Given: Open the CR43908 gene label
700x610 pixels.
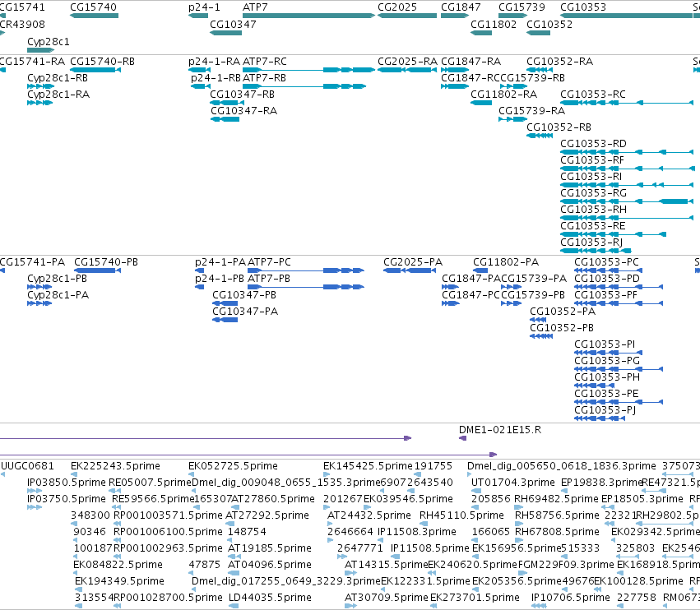Looking at the screenshot, I should click(22, 24).
